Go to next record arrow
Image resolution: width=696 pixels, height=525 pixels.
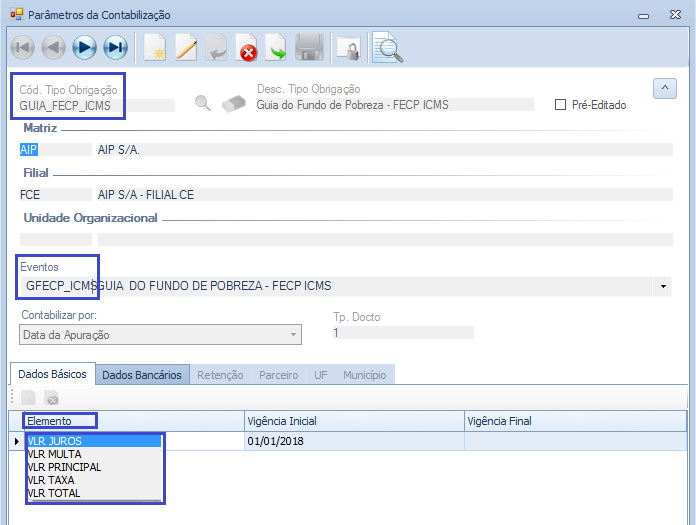tap(84, 47)
